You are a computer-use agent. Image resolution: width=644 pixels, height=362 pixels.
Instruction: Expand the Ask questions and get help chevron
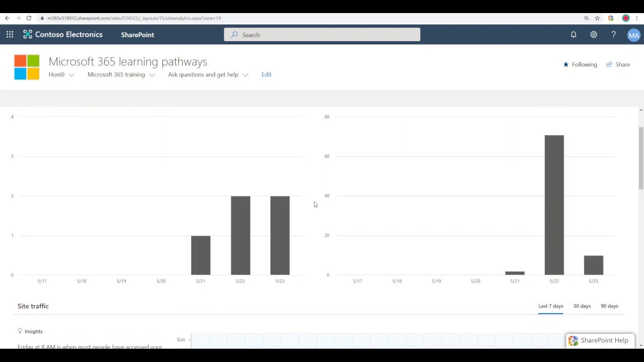[246, 75]
